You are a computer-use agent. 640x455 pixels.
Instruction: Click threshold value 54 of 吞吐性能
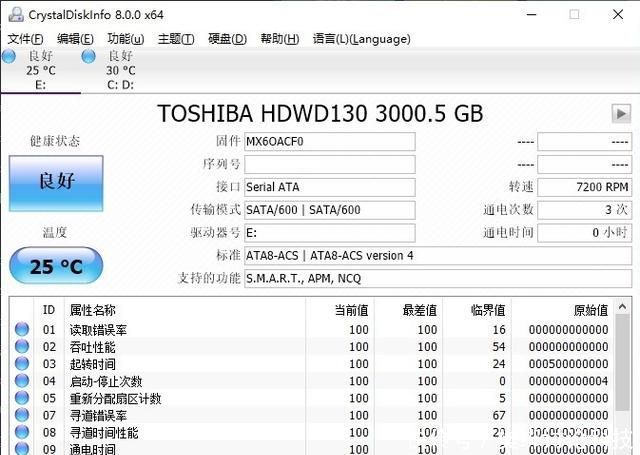coord(499,346)
